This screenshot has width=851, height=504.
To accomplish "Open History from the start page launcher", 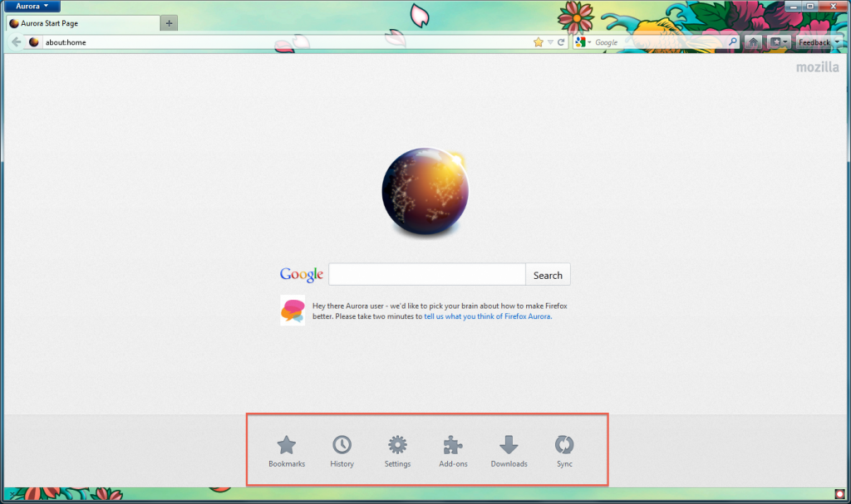I will point(342,452).
